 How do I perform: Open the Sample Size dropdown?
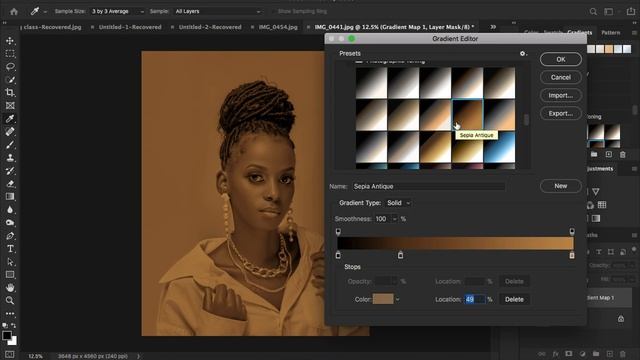(x=118, y=11)
